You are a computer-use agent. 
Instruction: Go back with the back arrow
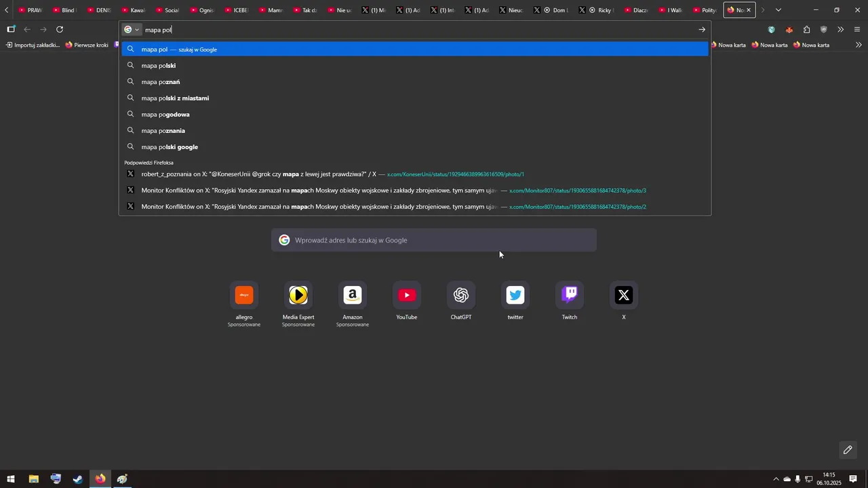coord(27,29)
